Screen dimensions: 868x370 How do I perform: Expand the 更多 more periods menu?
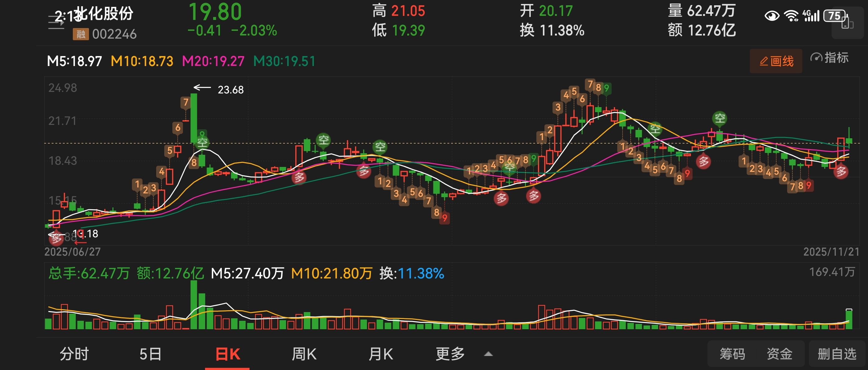[450, 354]
